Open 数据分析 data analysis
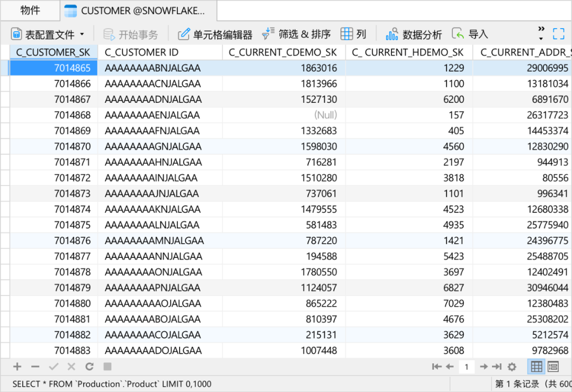 [x=414, y=34]
